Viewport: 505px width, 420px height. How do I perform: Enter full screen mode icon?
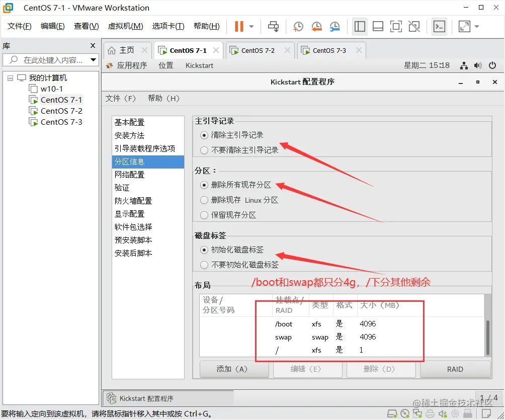pyautogui.click(x=396, y=27)
